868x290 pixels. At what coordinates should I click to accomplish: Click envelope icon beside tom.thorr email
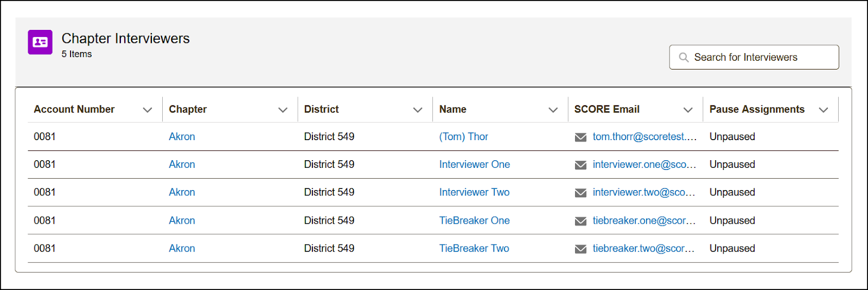pyautogui.click(x=580, y=137)
